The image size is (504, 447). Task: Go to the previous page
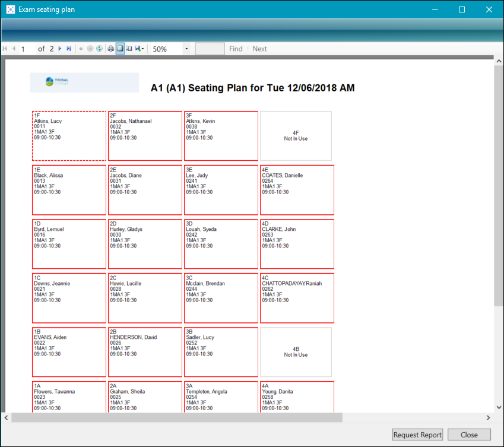pyautogui.click(x=13, y=49)
